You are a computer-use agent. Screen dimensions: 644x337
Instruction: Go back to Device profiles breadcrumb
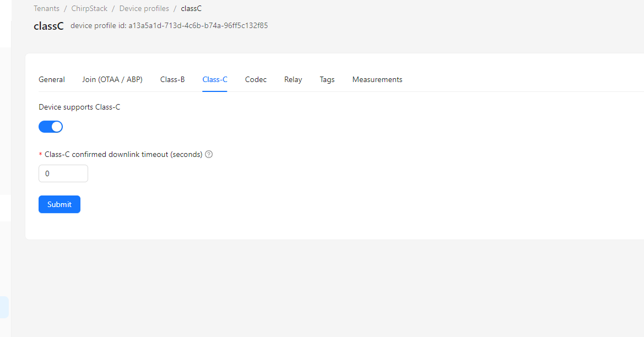pos(144,9)
